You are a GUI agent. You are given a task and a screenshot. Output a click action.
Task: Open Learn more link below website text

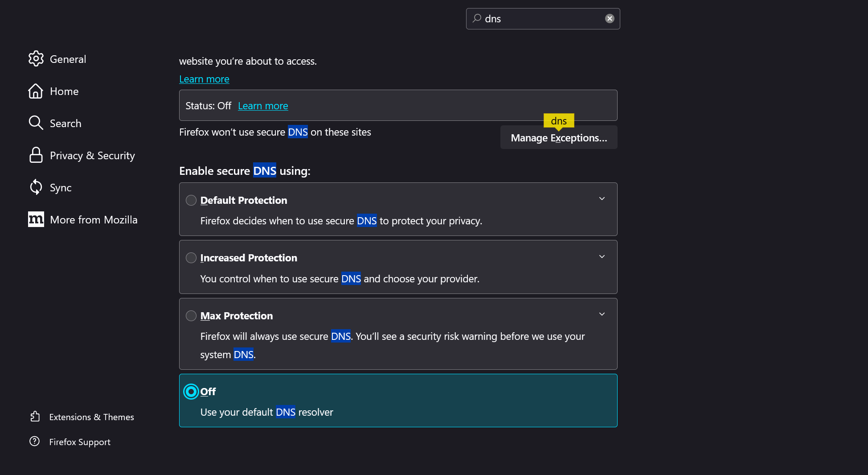(x=204, y=79)
